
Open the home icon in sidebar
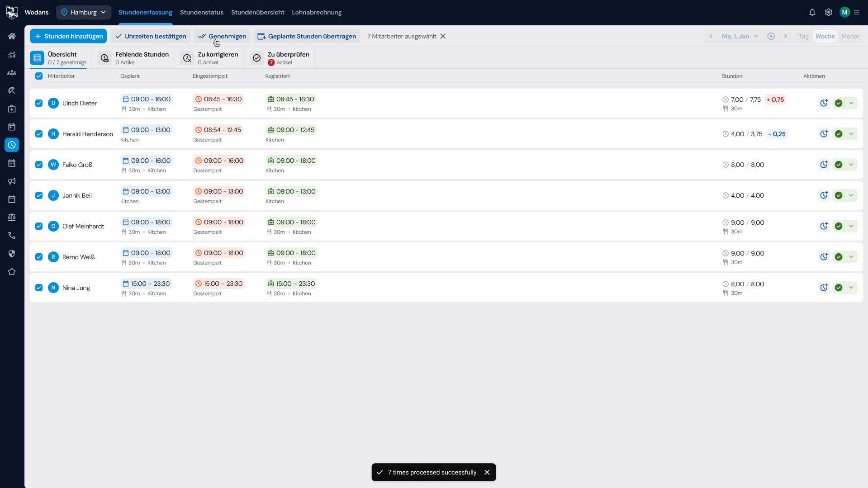[12, 36]
